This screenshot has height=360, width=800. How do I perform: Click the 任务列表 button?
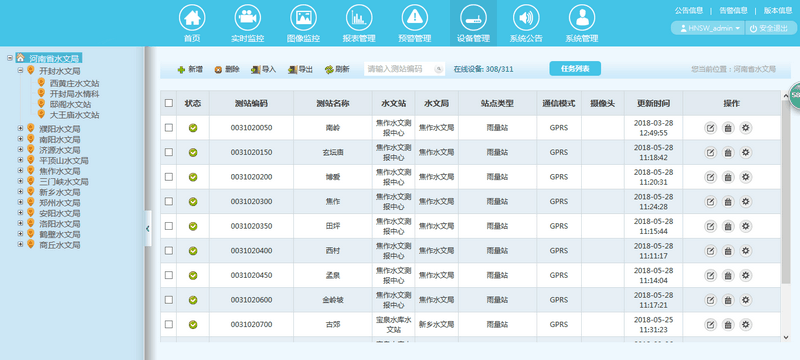[x=575, y=69]
